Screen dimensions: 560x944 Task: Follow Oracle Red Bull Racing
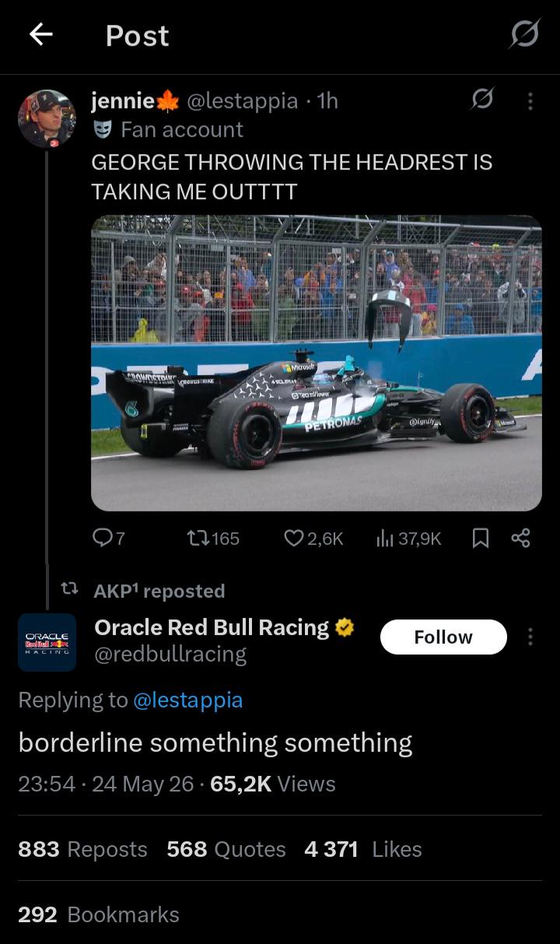pyautogui.click(x=443, y=637)
